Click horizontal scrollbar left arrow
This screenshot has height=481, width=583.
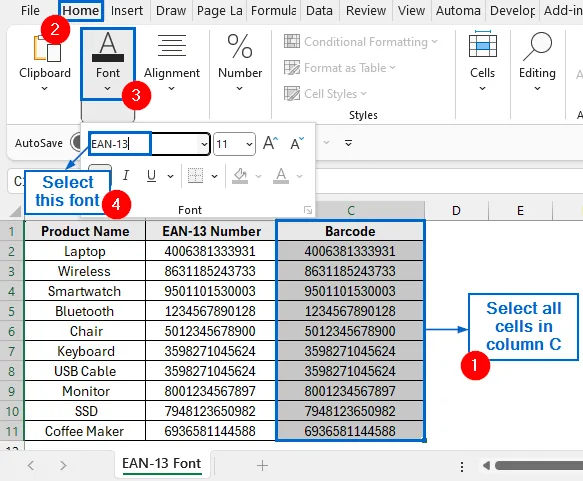(486, 465)
